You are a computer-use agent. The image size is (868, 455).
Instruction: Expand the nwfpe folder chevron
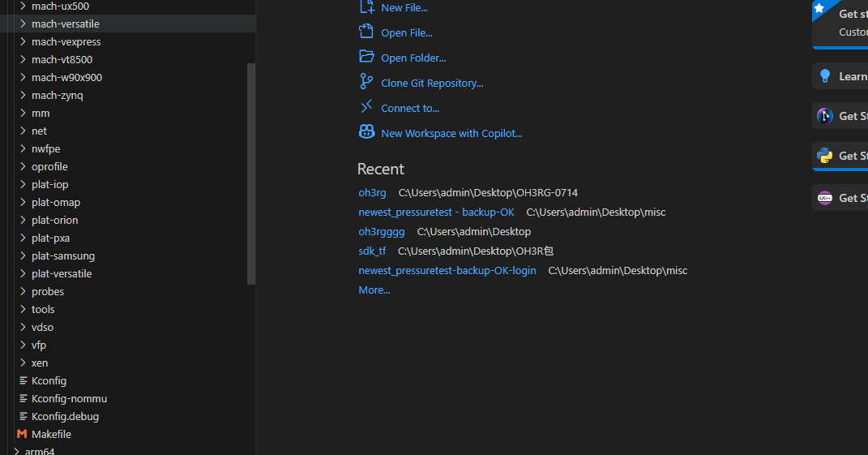pyautogui.click(x=23, y=148)
